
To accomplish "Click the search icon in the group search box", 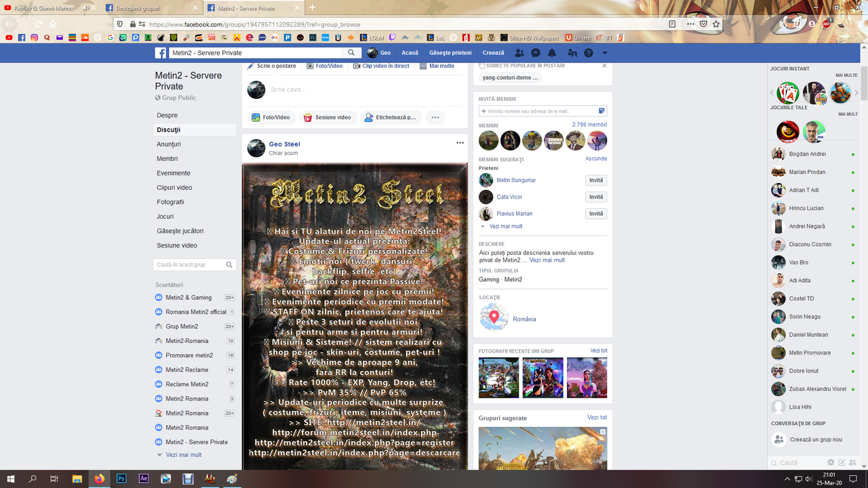I will tap(230, 265).
